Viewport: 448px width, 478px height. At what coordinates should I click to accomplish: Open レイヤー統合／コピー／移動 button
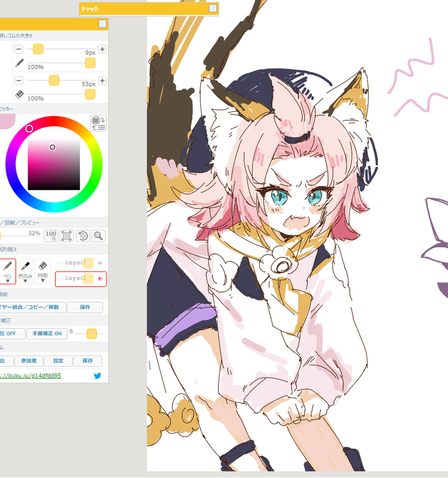point(33,307)
